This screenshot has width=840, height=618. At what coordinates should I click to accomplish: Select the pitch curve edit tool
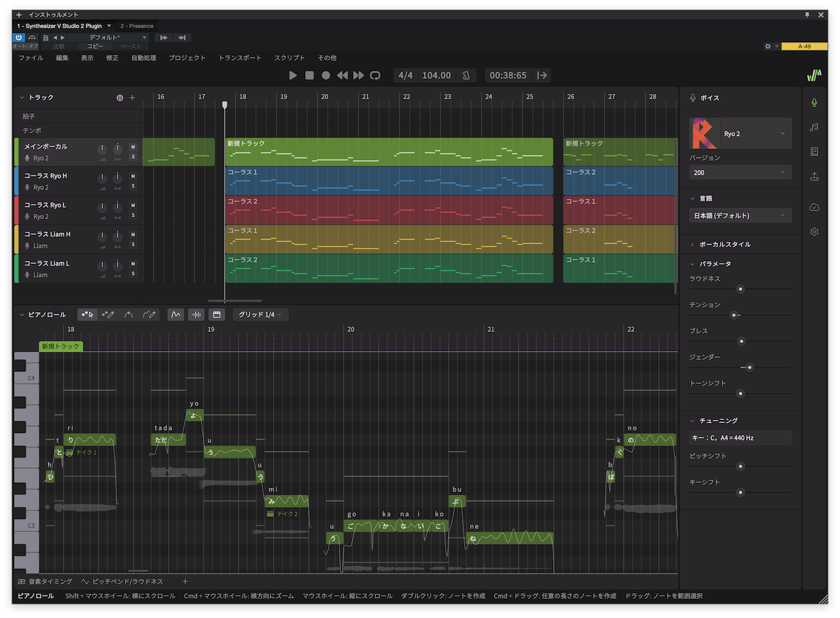[x=129, y=315]
